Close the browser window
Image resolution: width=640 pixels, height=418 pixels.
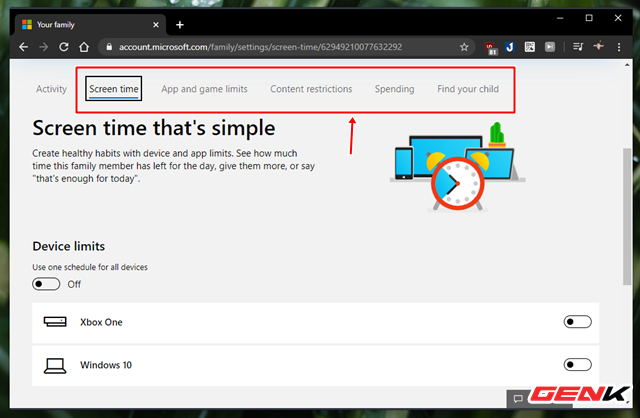pyautogui.click(x=618, y=18)
